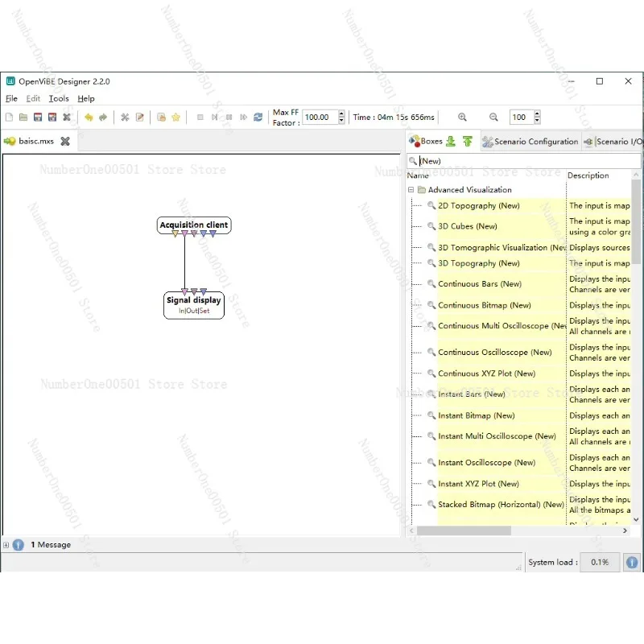
Task: Open the Help menu
Action: [86, 98]
